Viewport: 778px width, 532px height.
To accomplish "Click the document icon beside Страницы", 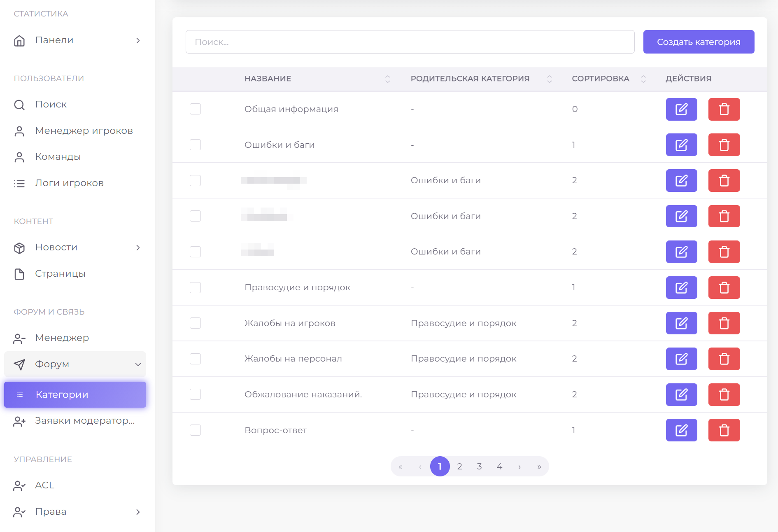I will [19, 274].
